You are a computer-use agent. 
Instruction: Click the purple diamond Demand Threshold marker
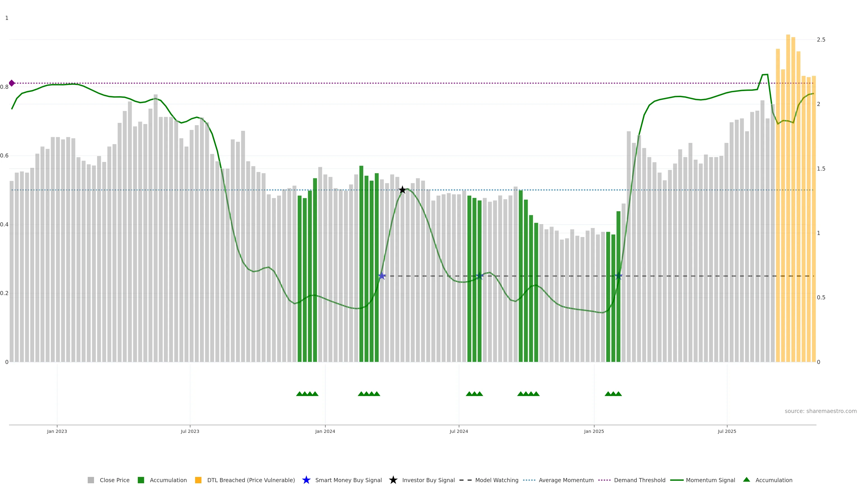[x=12, y=83]
